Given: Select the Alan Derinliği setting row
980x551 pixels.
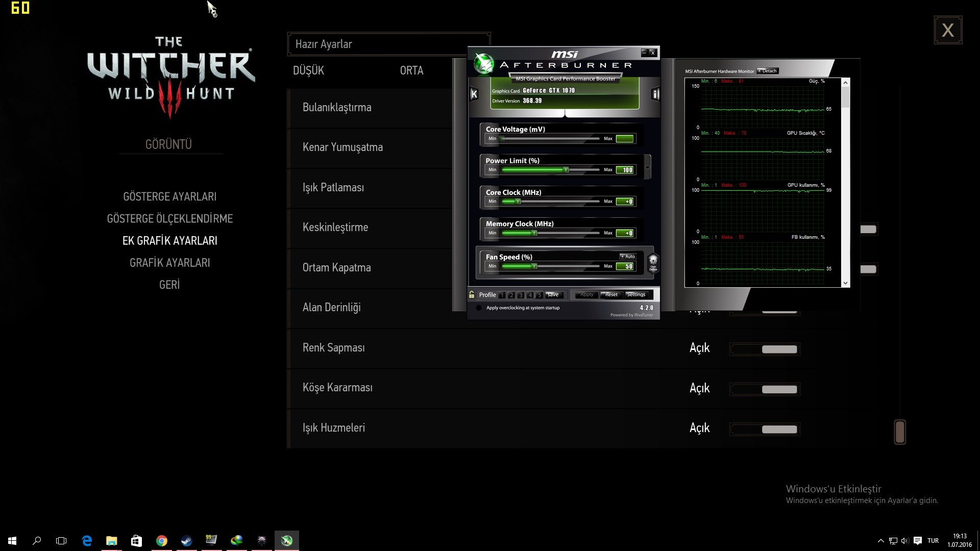Looking at the screenshot, I should click(370, 308).
